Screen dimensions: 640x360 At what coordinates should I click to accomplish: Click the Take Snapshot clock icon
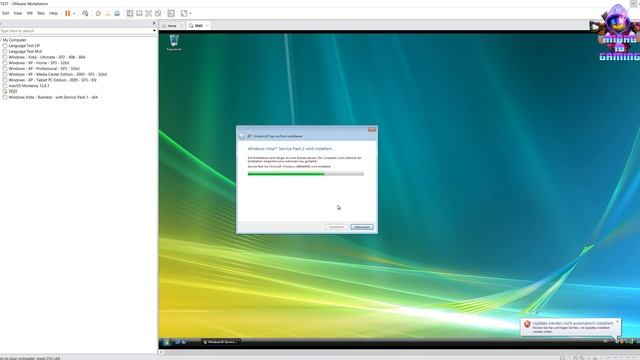click(x=98, y=13)
